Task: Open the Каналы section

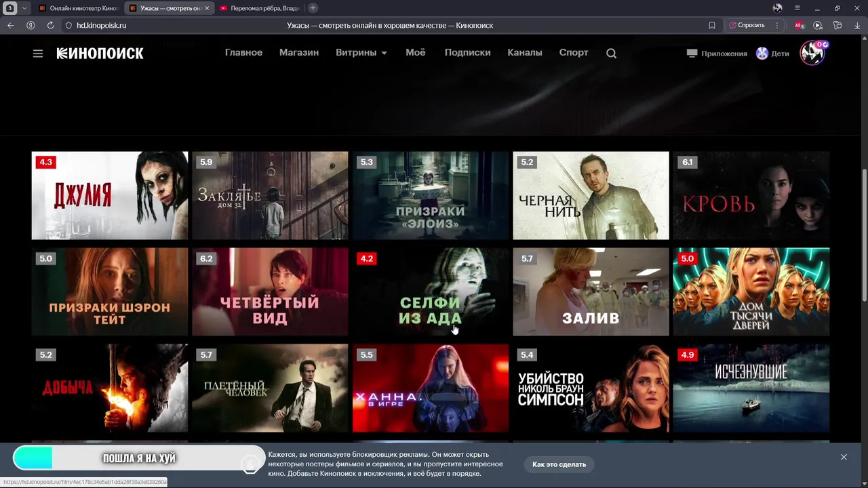Action: click(525, 53)
